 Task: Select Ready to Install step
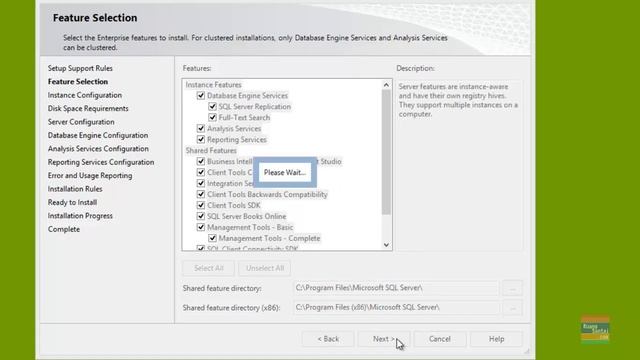(x=72, y=202)
